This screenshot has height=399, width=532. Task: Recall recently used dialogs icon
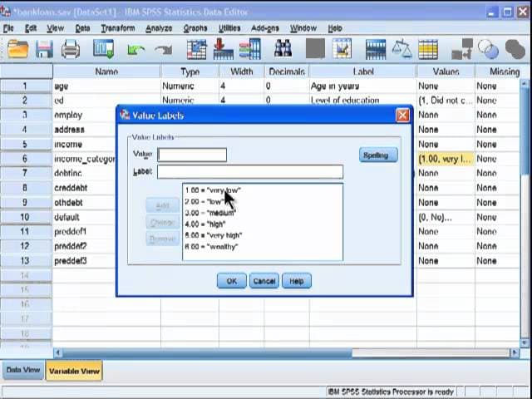click(104, 49)
